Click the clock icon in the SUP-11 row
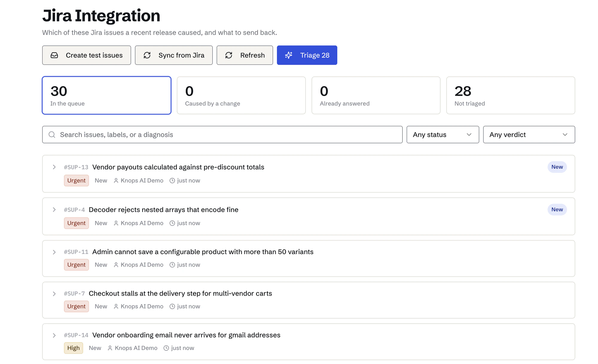 coord(172,265)
